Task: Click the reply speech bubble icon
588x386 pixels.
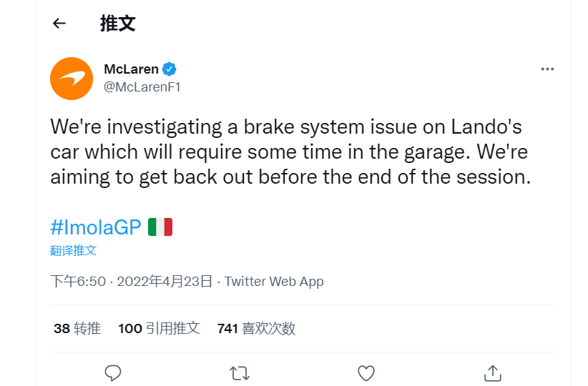Action: coord(112,372)
